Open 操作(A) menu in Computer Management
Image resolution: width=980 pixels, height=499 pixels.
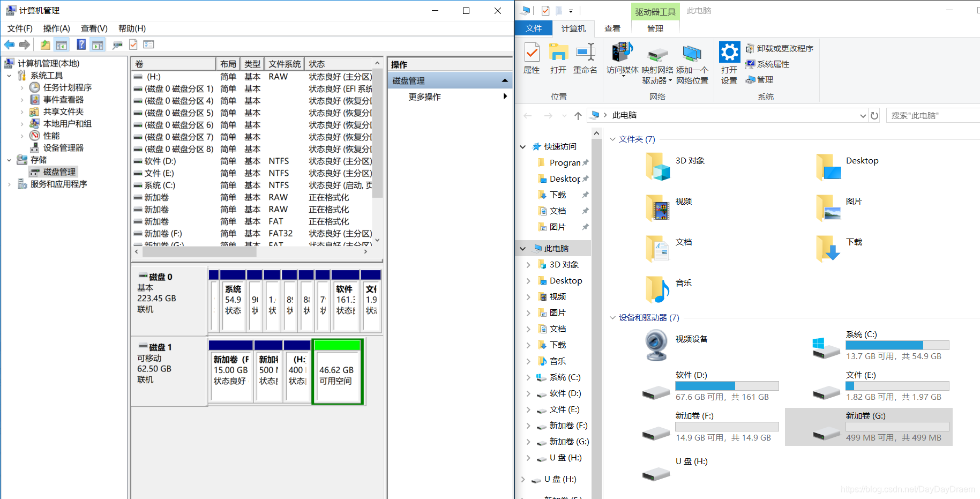tap(57, 28)
